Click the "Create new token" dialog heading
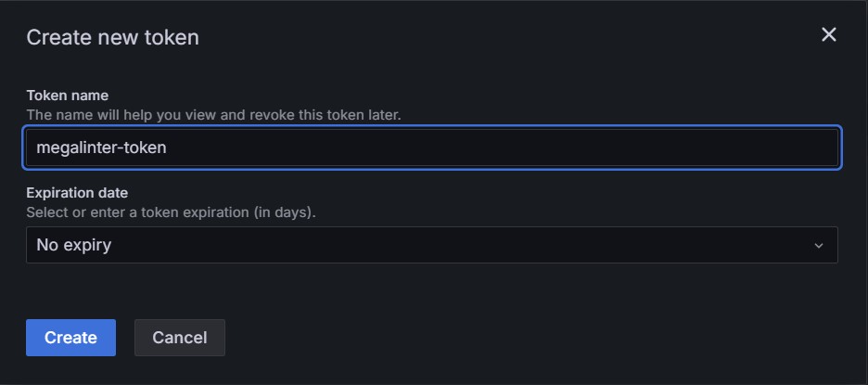The image size is (868, 385). pyautogui.click(x=112, y=37)
